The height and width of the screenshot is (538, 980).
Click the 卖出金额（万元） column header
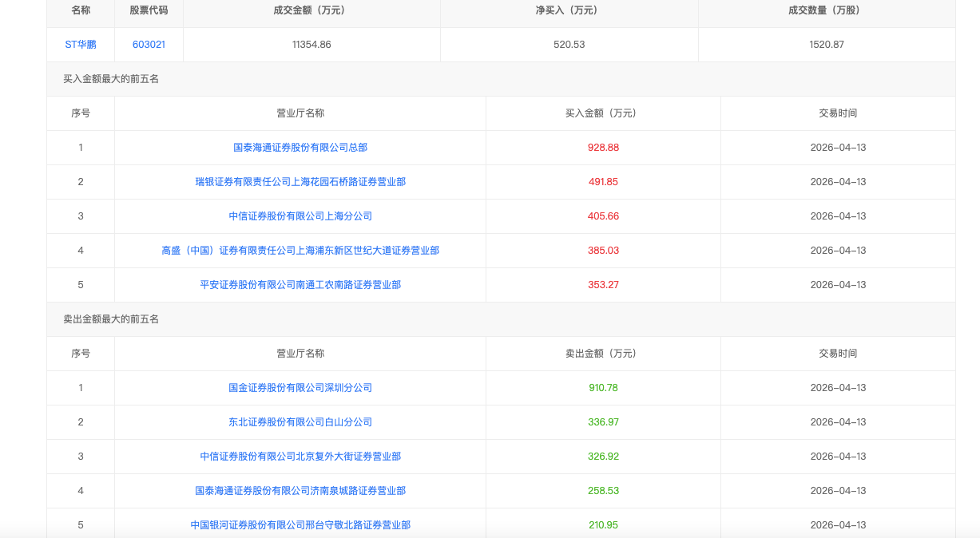coord(603,354)
